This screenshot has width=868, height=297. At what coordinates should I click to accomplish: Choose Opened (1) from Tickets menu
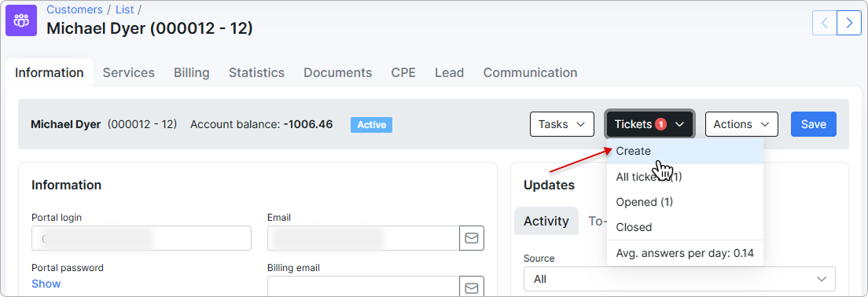click(x=685, y=202)
